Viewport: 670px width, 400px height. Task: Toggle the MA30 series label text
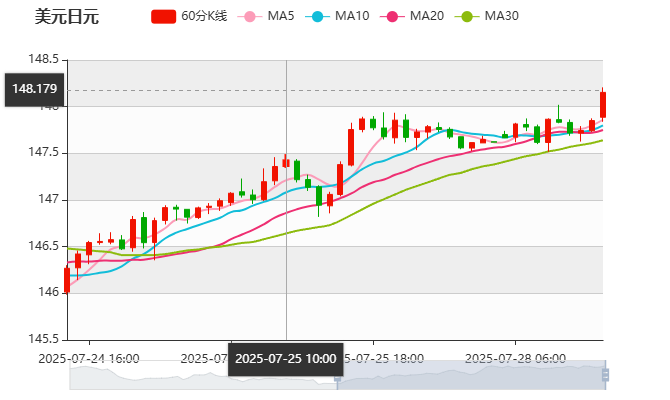[x=501, y=17]
